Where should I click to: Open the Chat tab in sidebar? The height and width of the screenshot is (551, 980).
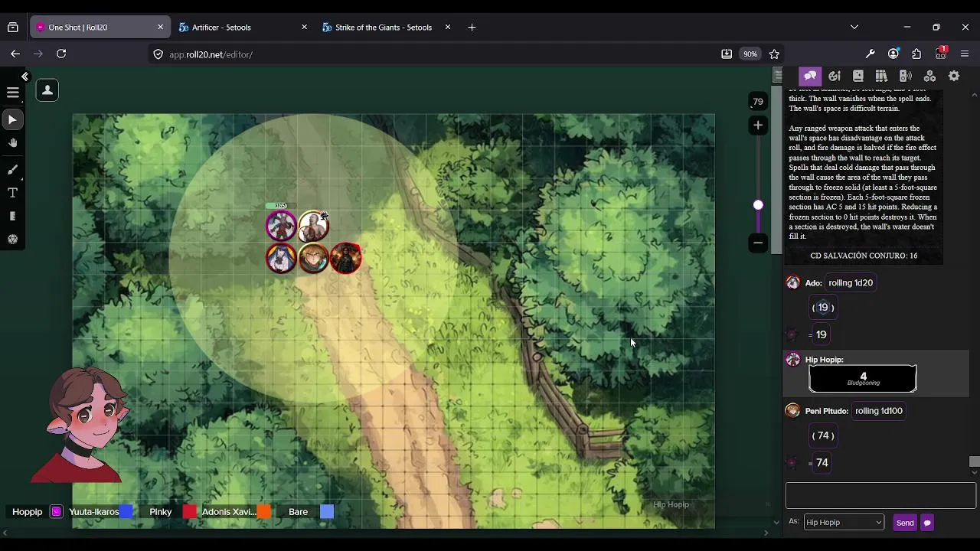tap(810, 76)
